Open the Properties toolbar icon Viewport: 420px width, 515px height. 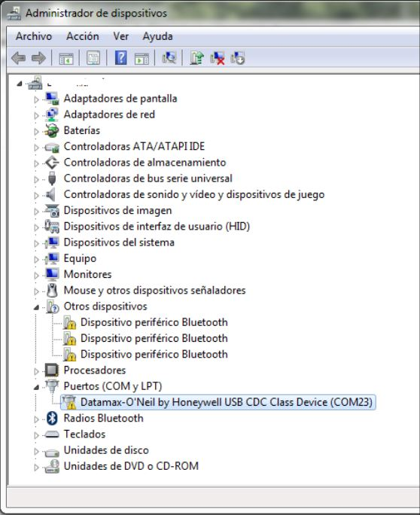[x=93, y=58]
